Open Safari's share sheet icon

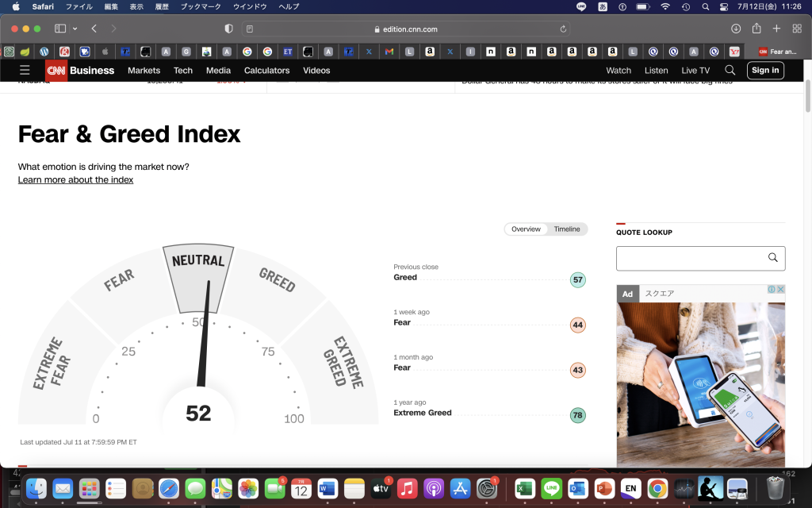[x=756, y=29]
